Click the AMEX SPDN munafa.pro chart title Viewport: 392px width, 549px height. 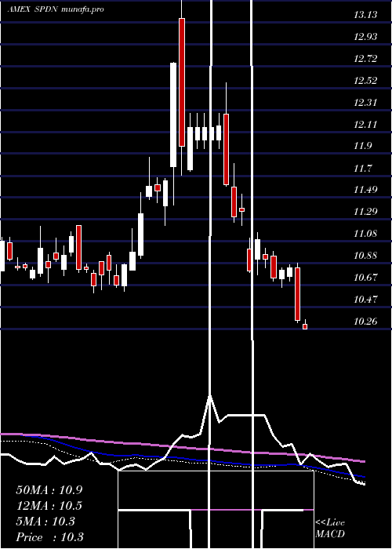pyautogui.click(x=56, y=9)
